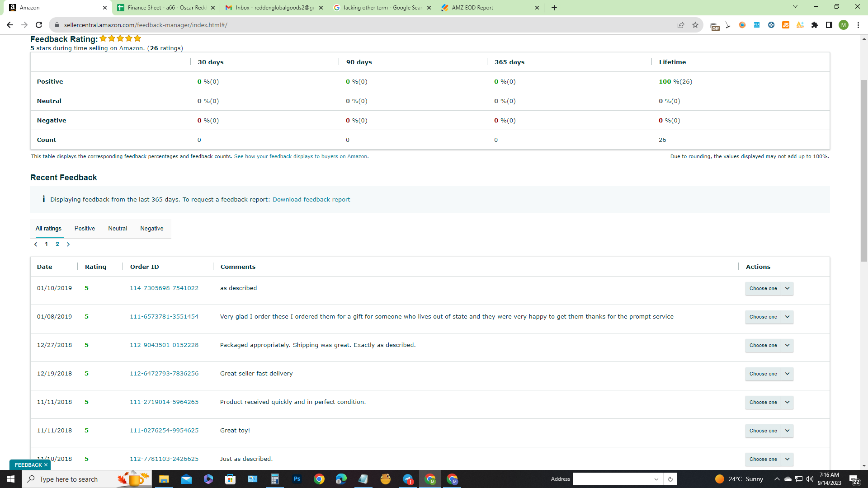Click Download feedback report link
Image resolution: width=868 pixels, height=488 pixels.
(x=311, y=200)
